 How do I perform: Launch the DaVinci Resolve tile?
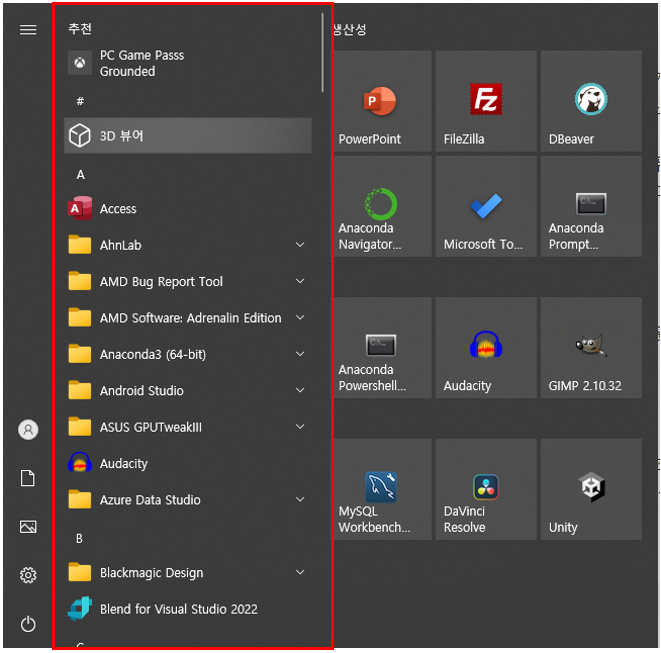tap(486, 489)
